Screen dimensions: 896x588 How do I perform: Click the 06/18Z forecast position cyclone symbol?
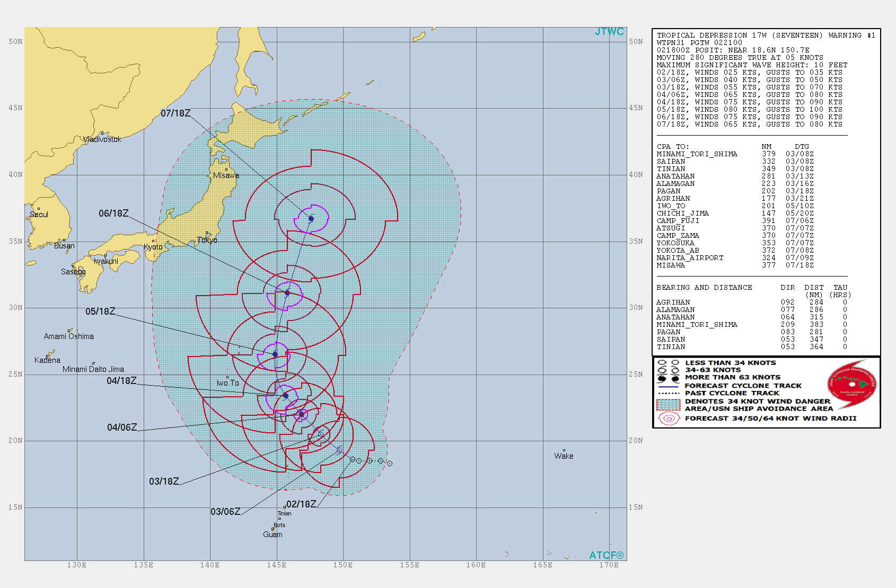287,292
